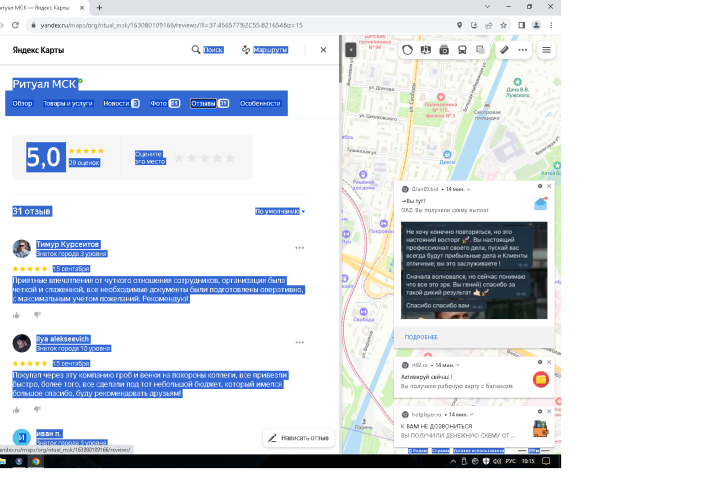Switch to the Товары и услуги tab
Screen dimensions: 720x480
tap(68, 103)
